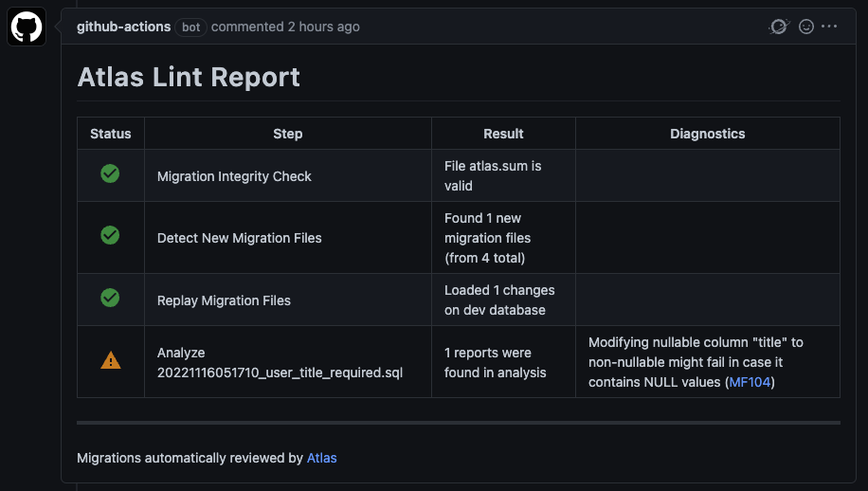
Task: Open the emoji reaction picker smiley icon
Action: point(806,27)
